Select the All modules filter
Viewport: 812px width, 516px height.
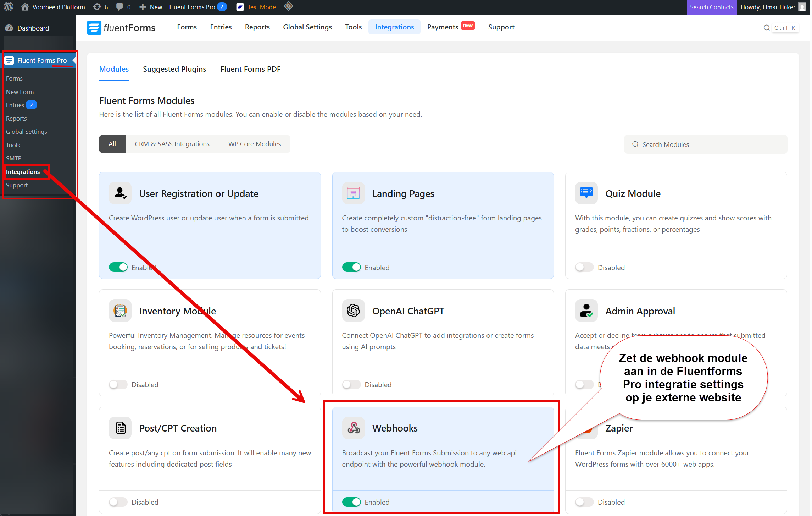(x=112, y=144)
